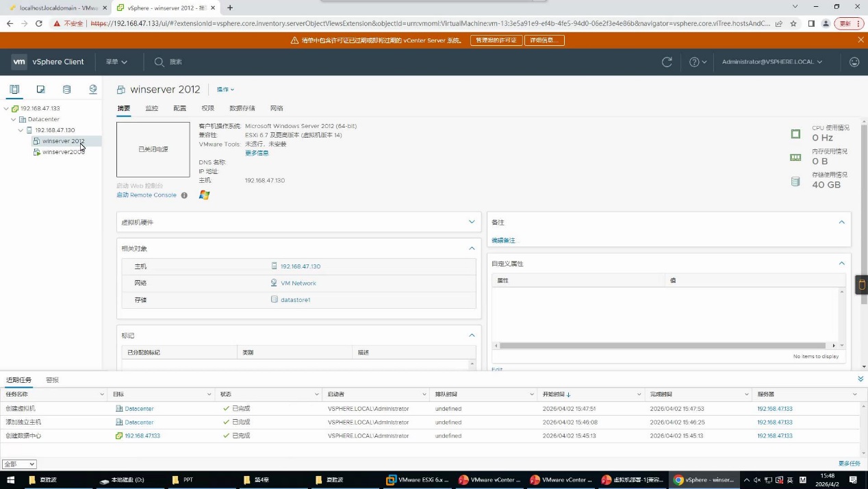Screen dimensions: 868x489
Task: Collapse the tags panel
Action: click(x=472, y=335)
